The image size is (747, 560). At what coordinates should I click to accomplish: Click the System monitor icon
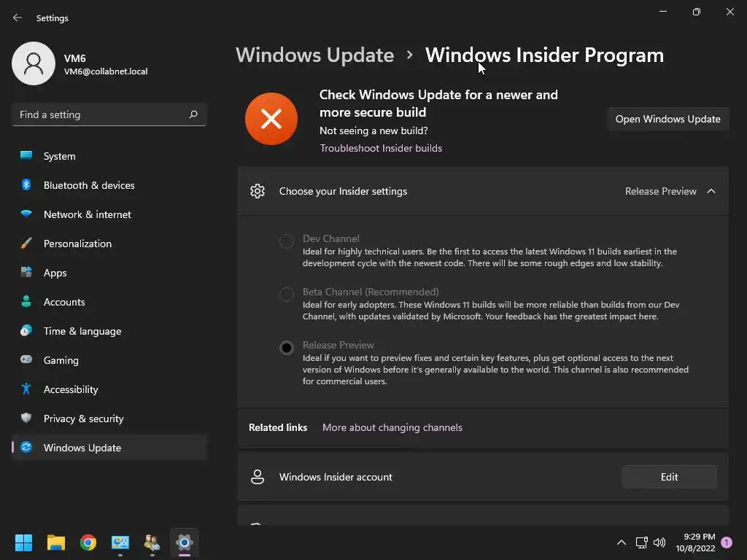tap(26, 156)
